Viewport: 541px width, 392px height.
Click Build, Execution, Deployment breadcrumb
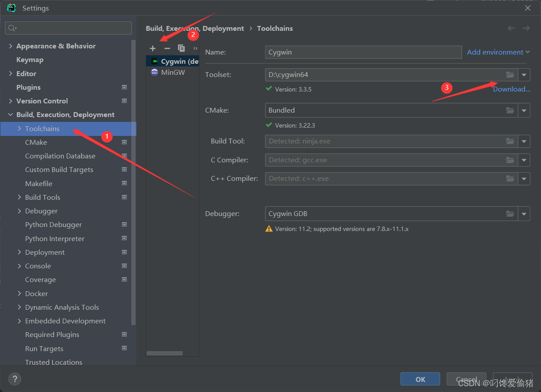point(195,28)
